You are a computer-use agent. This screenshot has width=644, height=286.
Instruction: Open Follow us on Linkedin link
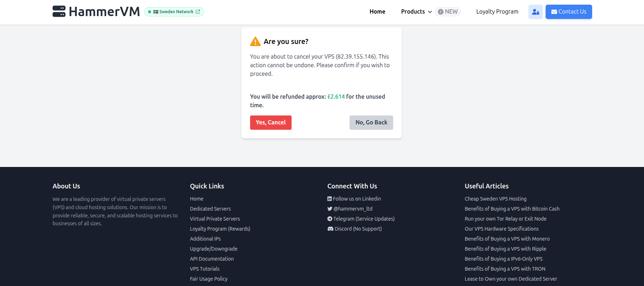click(354, 199)
